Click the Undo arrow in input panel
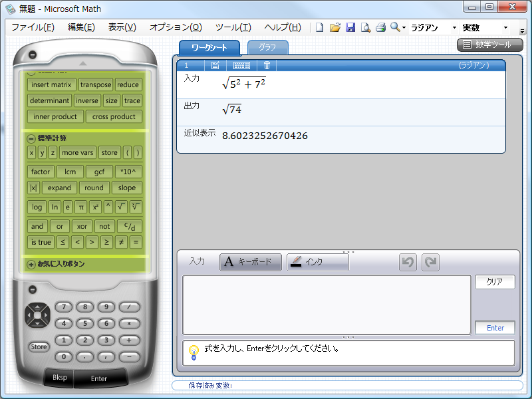 coord(408,262)
